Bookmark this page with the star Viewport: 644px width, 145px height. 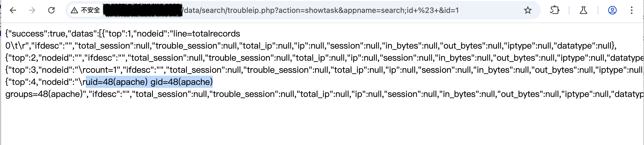point(528,10)
